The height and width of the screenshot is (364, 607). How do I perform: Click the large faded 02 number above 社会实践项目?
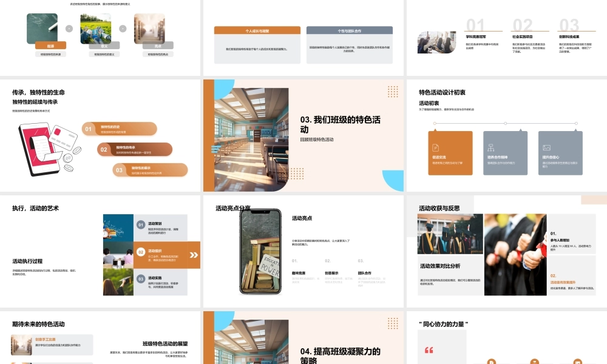pyautogui.click(x=522, y=25)
